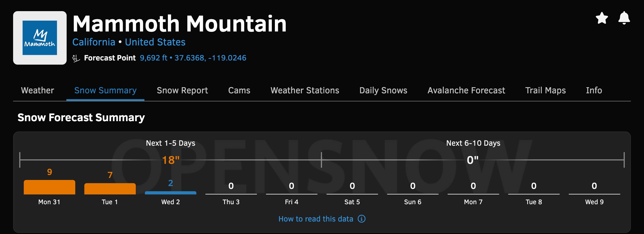
Task: Click the info icon after How to read
Action: point(362,219)
